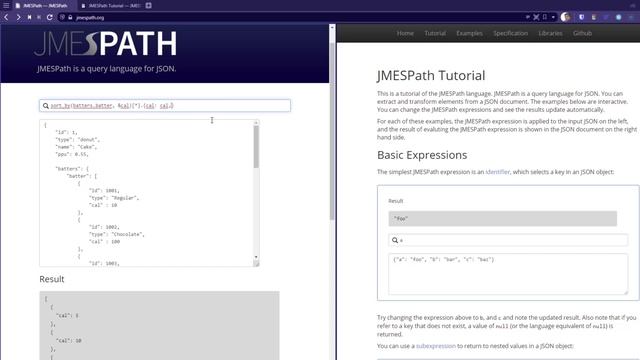Click the X-shaped icon in the address bar
This screenshot has width=640, height=360.
click(x=536, y=17)
